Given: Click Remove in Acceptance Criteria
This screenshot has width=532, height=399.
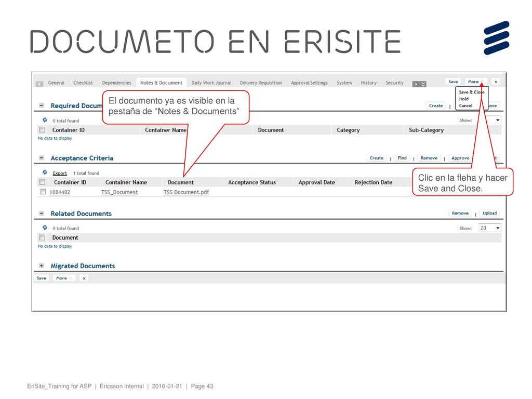Looking at the screenshot, I should pyautogui.click(x=429, y=158).
